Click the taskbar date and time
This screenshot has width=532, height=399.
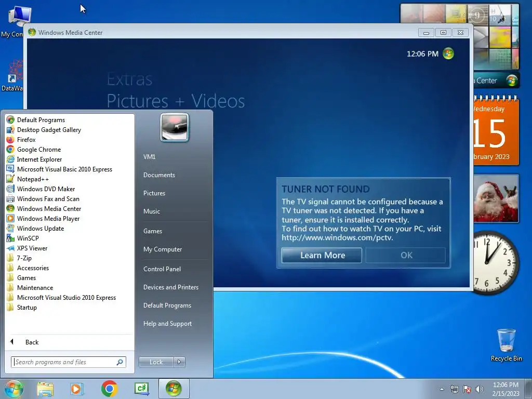506,389
